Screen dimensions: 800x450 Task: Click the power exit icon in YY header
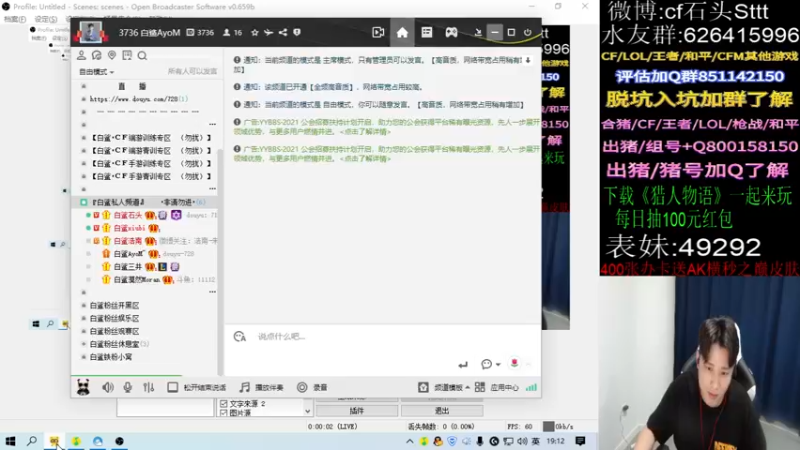(528, 33)
